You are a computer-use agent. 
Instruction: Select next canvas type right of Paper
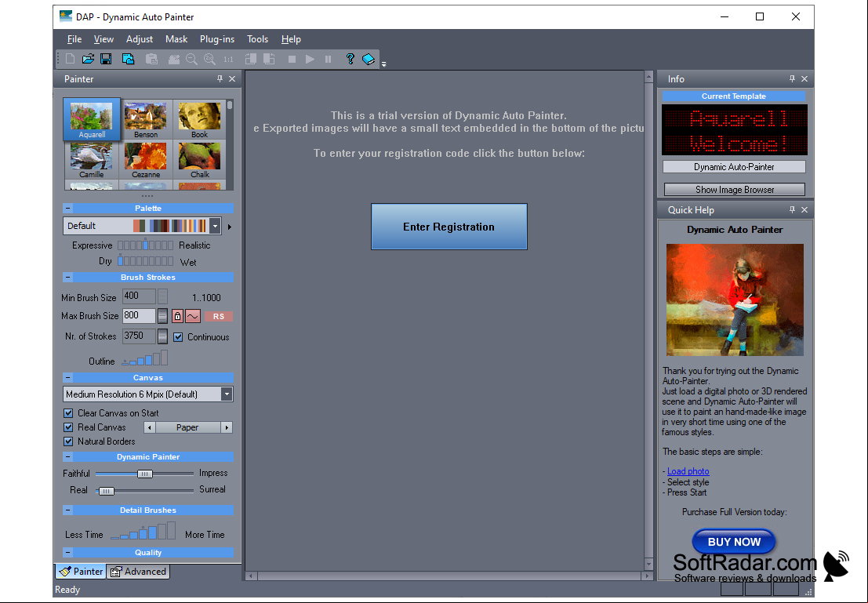point(227,427)
